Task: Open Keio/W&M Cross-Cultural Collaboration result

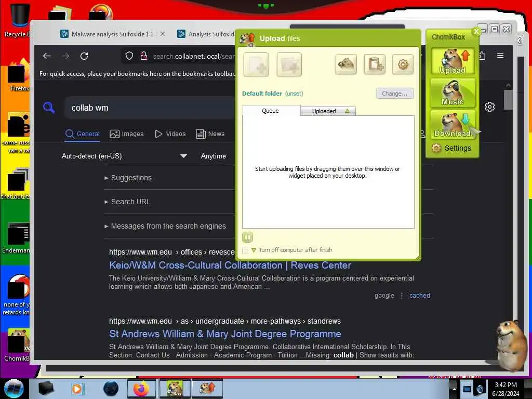Action: (230, 265)
